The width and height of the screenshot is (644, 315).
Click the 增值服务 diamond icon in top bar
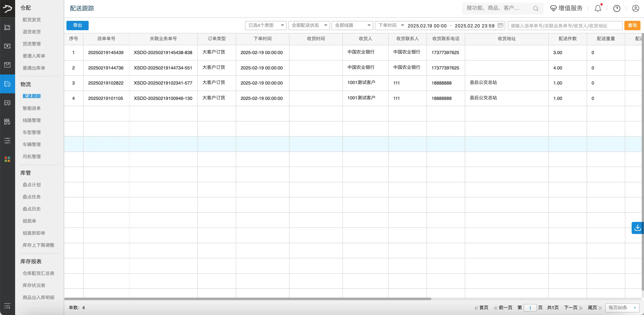click(565, 8)
